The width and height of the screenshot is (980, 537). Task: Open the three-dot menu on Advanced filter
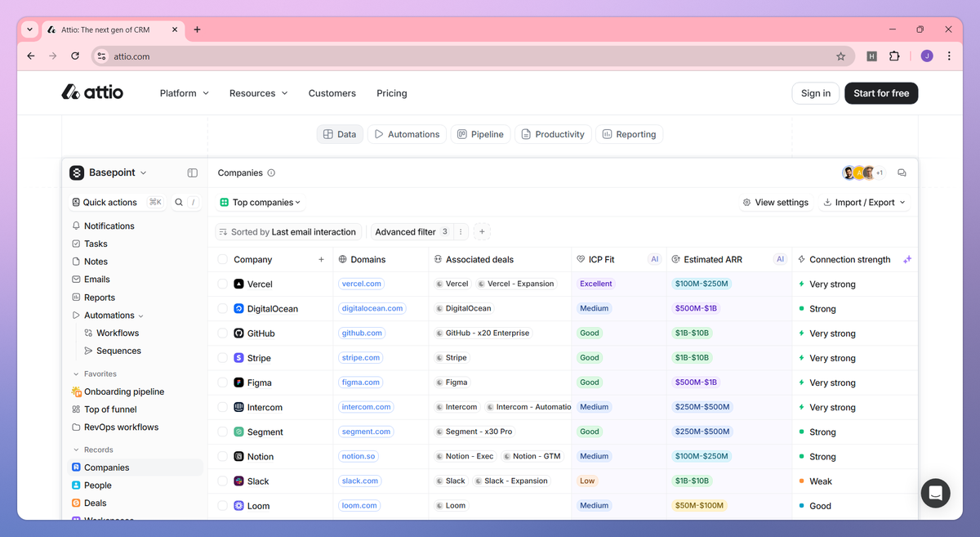[461, 232]
